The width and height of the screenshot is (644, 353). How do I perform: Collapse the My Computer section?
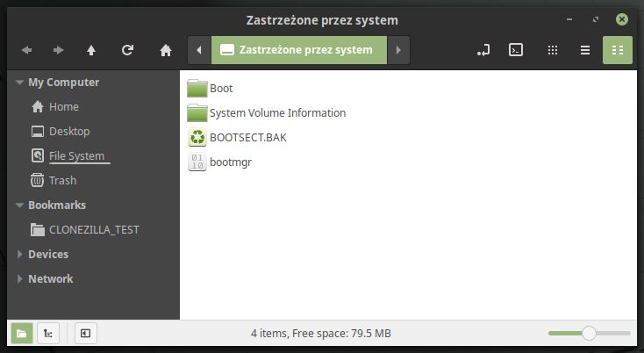pyautogui.click(x=19, y=83)
